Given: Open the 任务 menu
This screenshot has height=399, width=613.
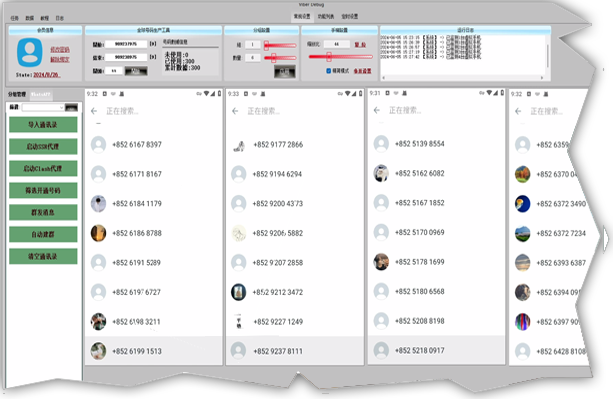Looking at the screenshot, I should click(x=14, y=18).
